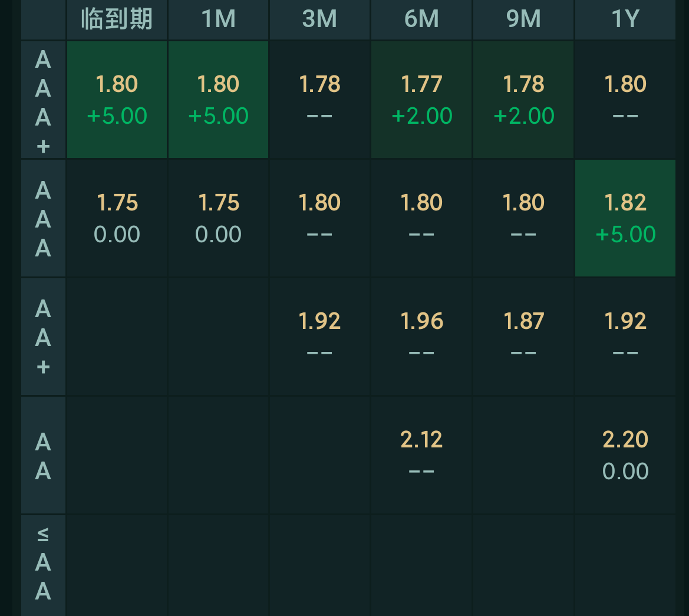Click the AA row label

pyautogui.click(x=43, y=454)
